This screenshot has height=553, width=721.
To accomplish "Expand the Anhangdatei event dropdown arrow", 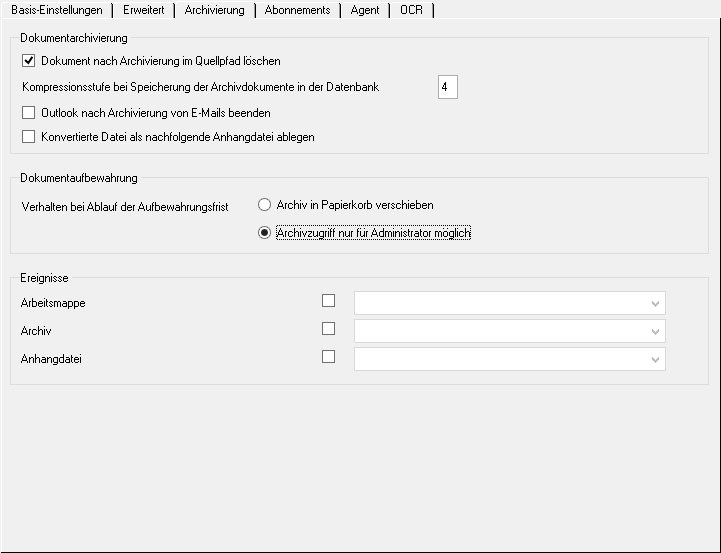I will point(655,359).
